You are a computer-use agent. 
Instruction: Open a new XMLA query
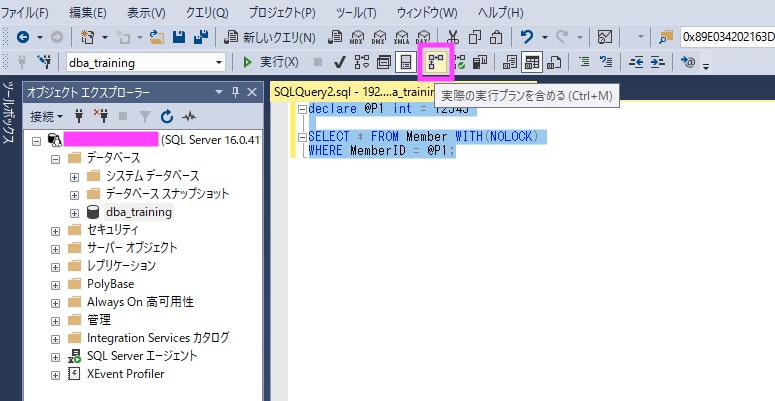tap(401, 37)
